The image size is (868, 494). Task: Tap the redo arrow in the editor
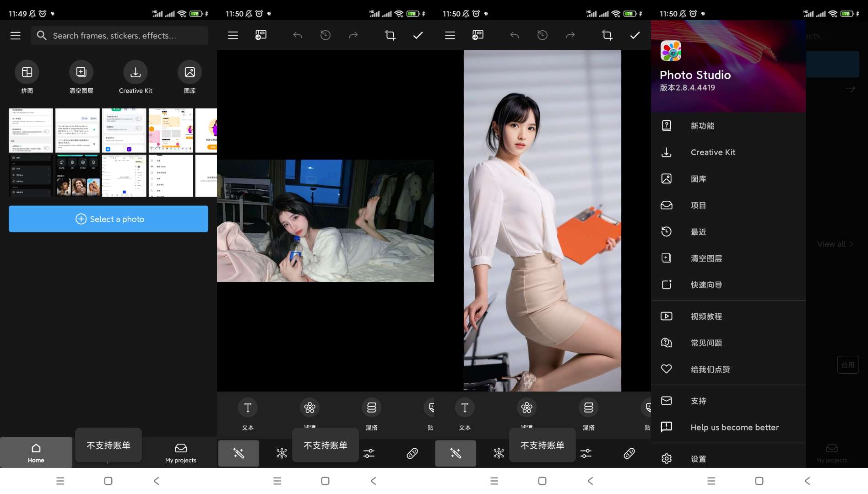[353, 35]
